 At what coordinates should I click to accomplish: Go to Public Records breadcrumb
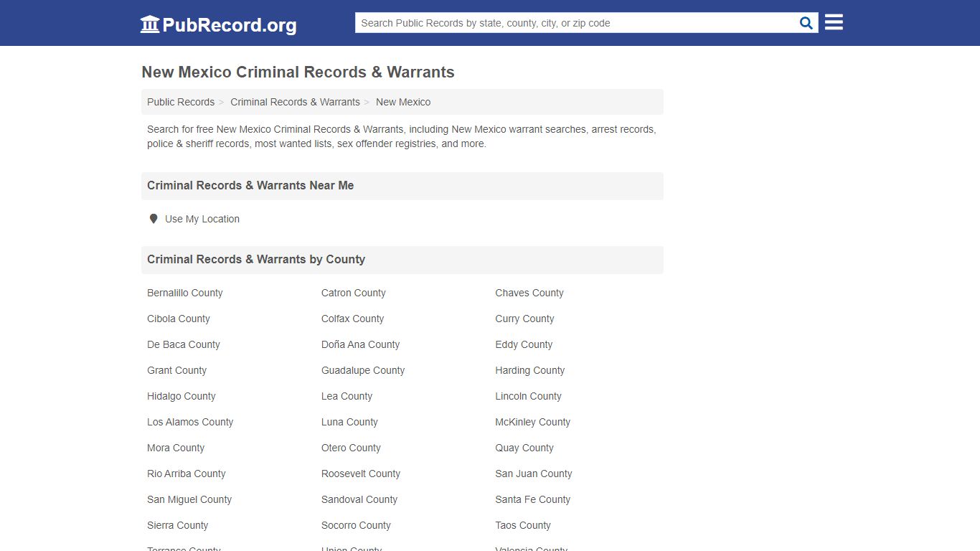point(181,102)
